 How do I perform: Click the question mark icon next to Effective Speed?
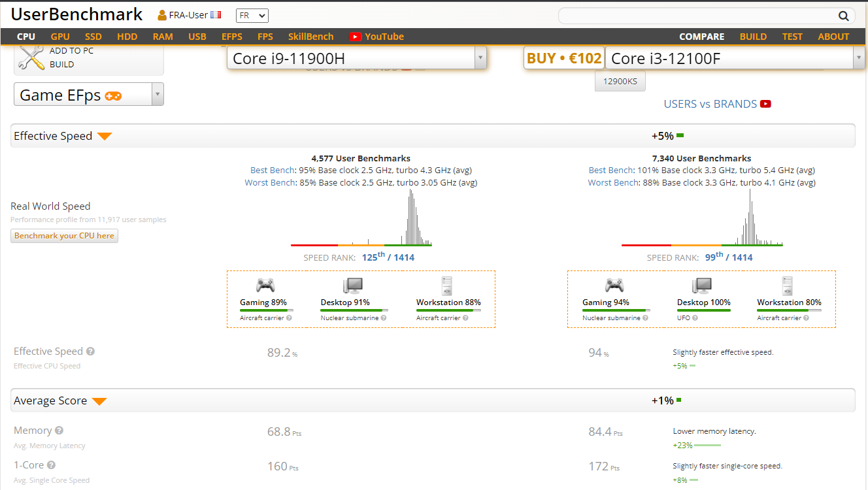tap(91, 351)
